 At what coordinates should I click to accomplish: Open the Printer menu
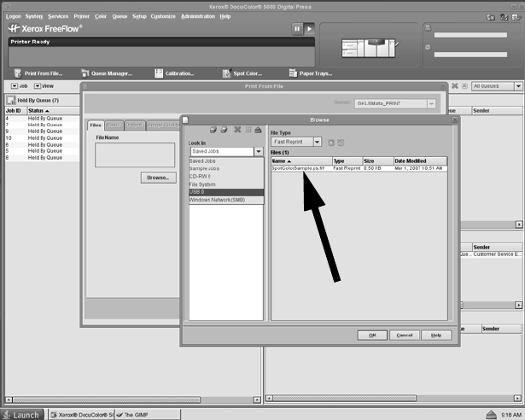click(x=82, y=16)
